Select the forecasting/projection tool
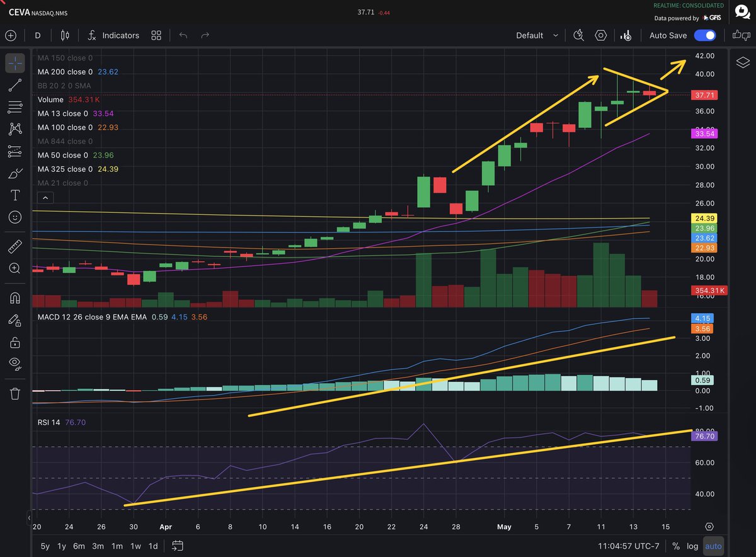 [15, 151]
